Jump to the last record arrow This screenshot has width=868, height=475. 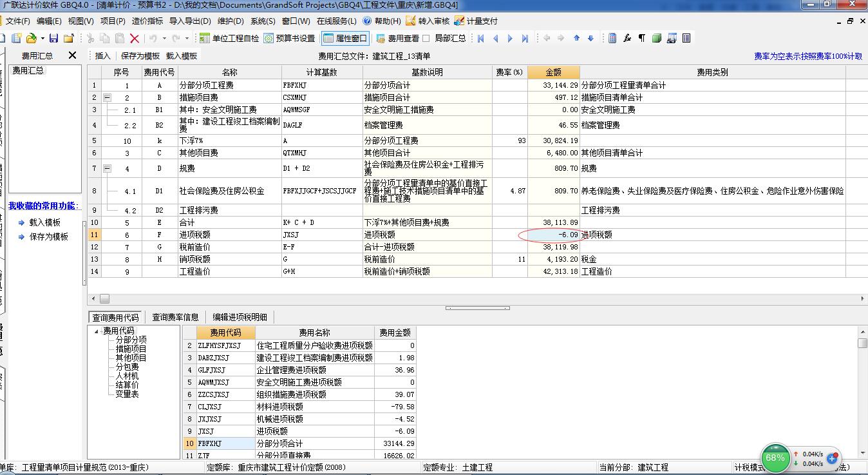click(x=525, y=39)
